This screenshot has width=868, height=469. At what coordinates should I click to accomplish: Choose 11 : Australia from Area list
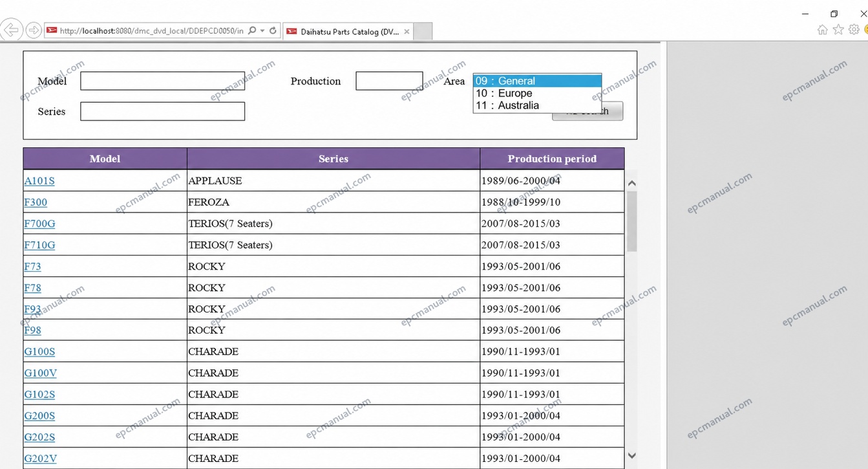537,105
